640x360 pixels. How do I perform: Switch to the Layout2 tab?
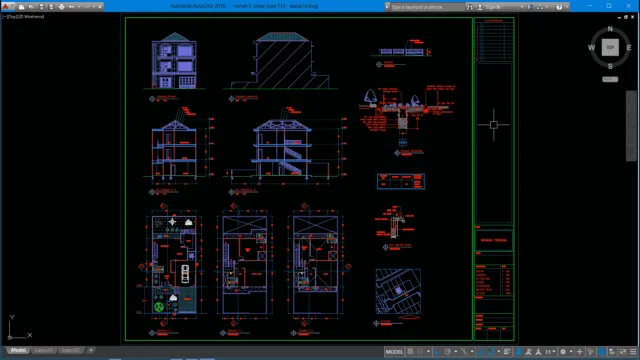tap(70, 350)
